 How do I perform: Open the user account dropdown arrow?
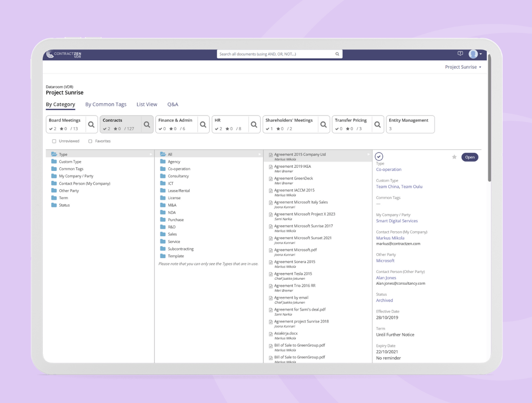(480, 54)
